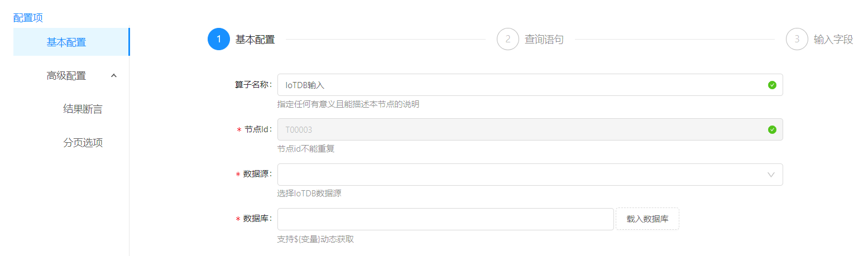The height and width of the screenshot is (256, 868).
Task: Click the step 2 circle icon
Action: (508, 40)
